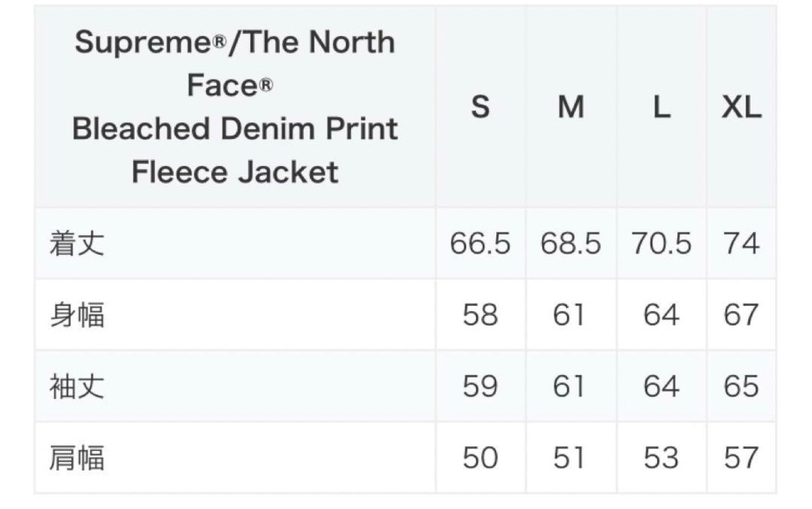Click the S size column header
Viewport: 812px width, 509px height.
click(481, 107)
